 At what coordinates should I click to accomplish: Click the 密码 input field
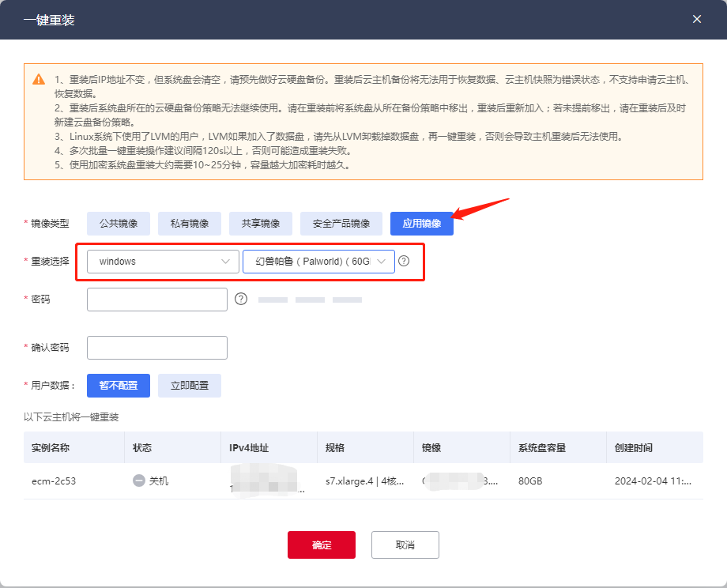[157, 300]
